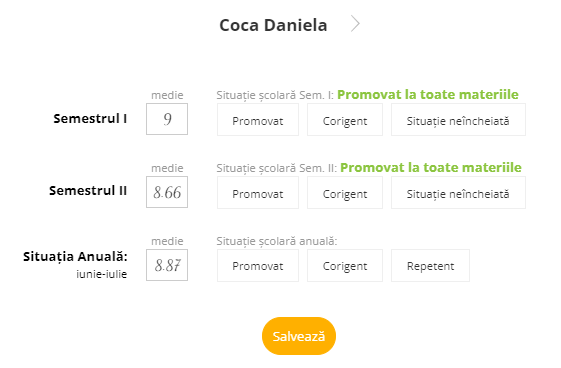Click the Semestrul I row label

pyautogui.click(x=90, y=118)
